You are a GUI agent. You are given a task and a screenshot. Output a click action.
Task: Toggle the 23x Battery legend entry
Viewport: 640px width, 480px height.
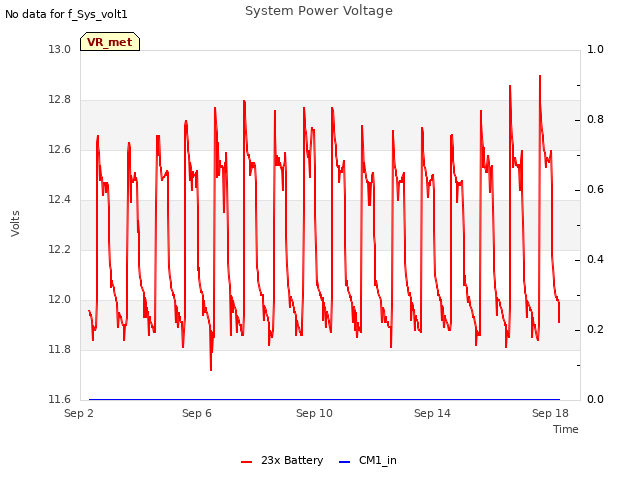point(282,460)
